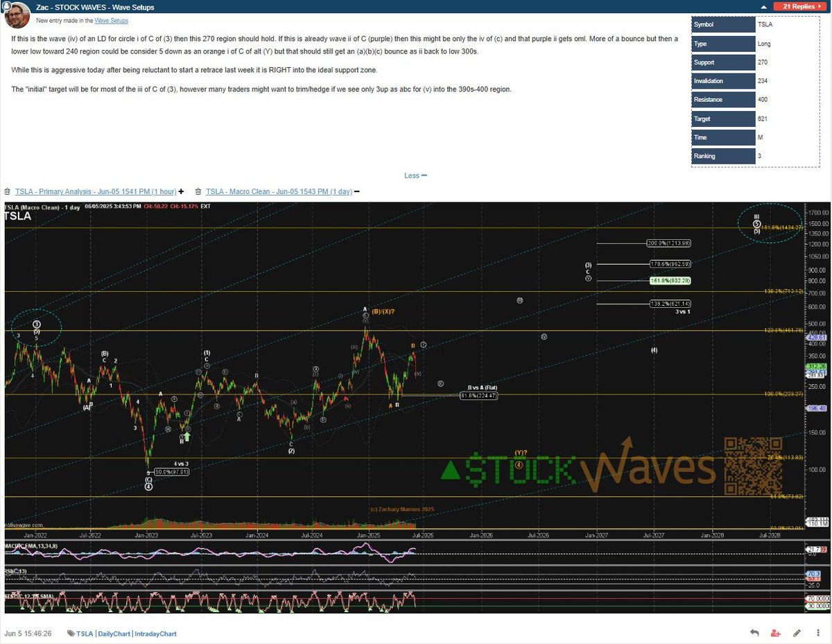Screen dimensions: 832x644
Task: Click the TSLA tag link in the footer
Action: tap(85, 634)
